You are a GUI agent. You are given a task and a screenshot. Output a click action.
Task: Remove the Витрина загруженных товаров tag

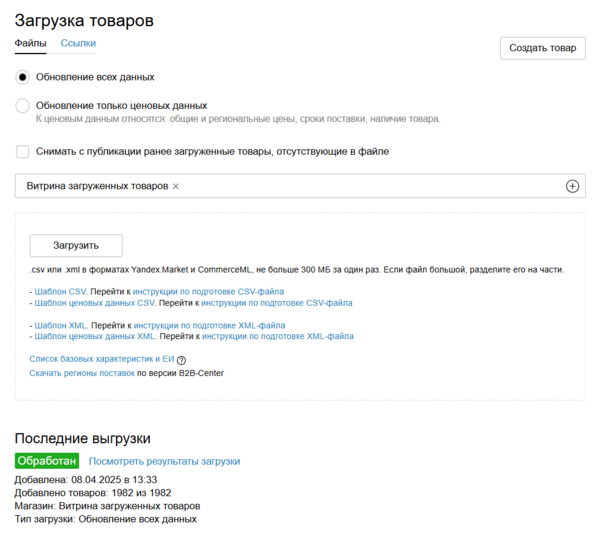pyautogui.click(x=176, y=186)
